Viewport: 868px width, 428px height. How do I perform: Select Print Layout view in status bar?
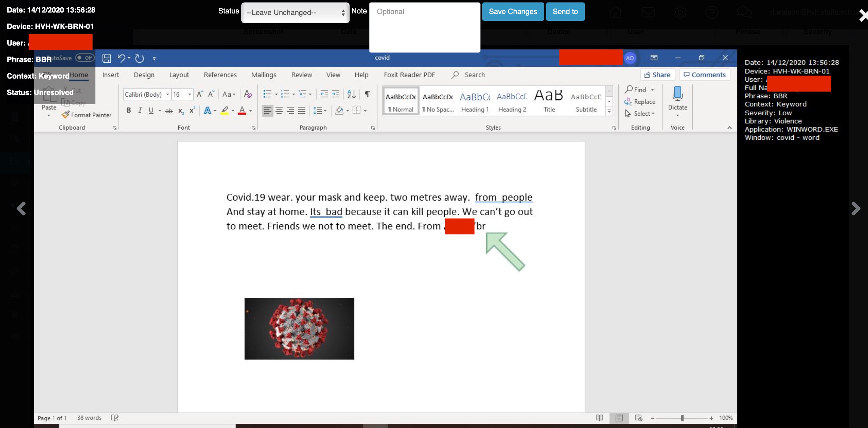tap(619, 418)
